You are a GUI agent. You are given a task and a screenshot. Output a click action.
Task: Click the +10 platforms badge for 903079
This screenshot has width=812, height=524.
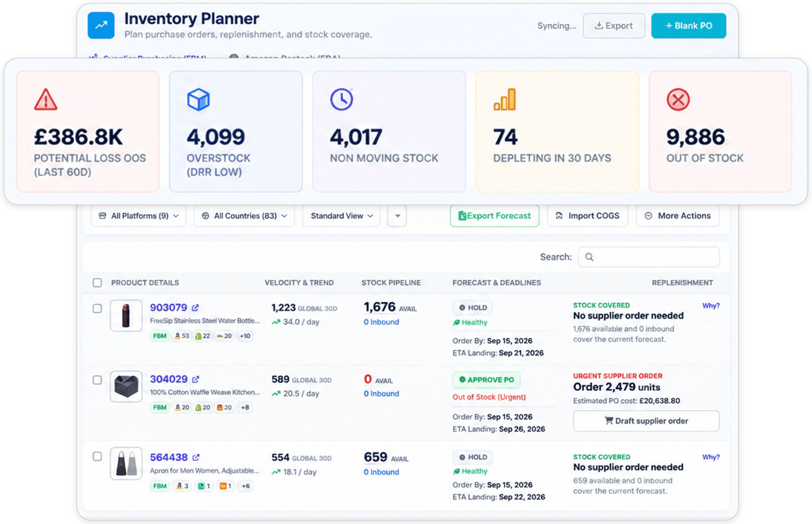click(245, 336)
